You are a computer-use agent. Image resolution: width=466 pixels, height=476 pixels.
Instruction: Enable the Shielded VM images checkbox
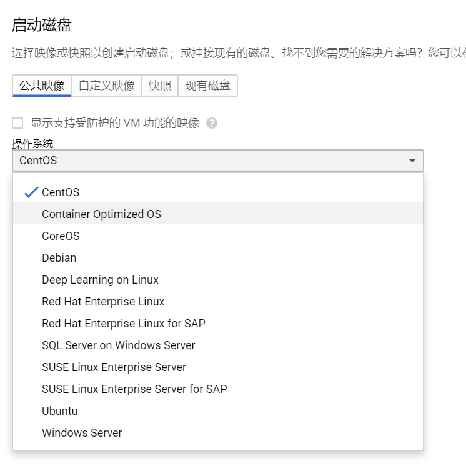pyautogui.click(x=17, y=123)
